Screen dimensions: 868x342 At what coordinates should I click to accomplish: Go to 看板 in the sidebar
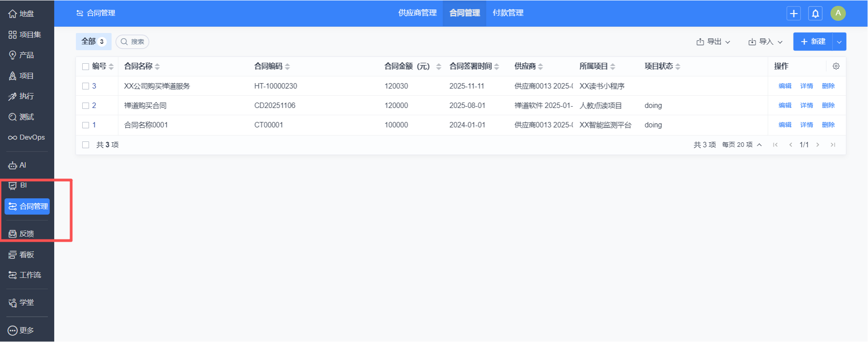[x=22, y=255]
